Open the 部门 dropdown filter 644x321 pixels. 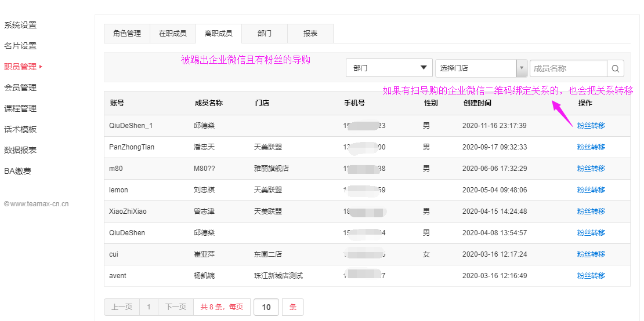pos(389,68)
